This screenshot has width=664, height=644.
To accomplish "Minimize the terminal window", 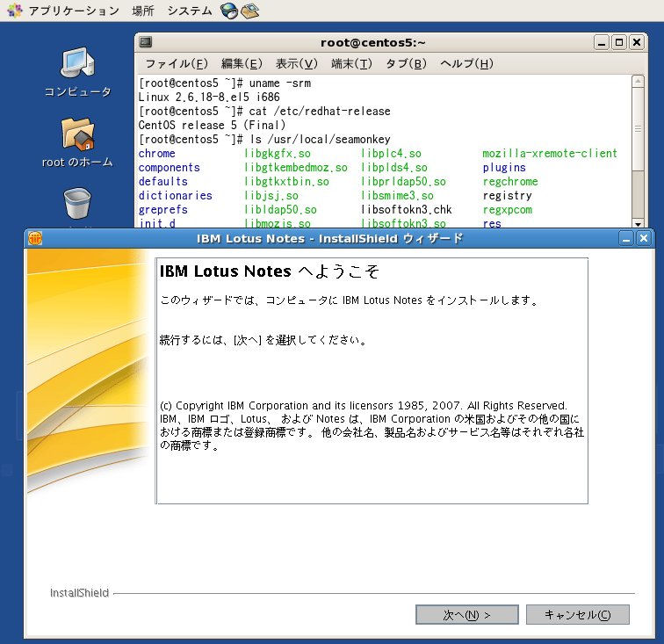I will pos(602,42).
